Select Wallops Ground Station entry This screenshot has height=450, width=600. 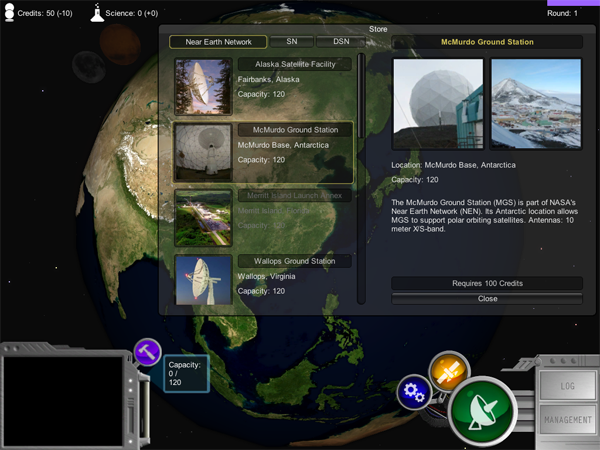263,279
